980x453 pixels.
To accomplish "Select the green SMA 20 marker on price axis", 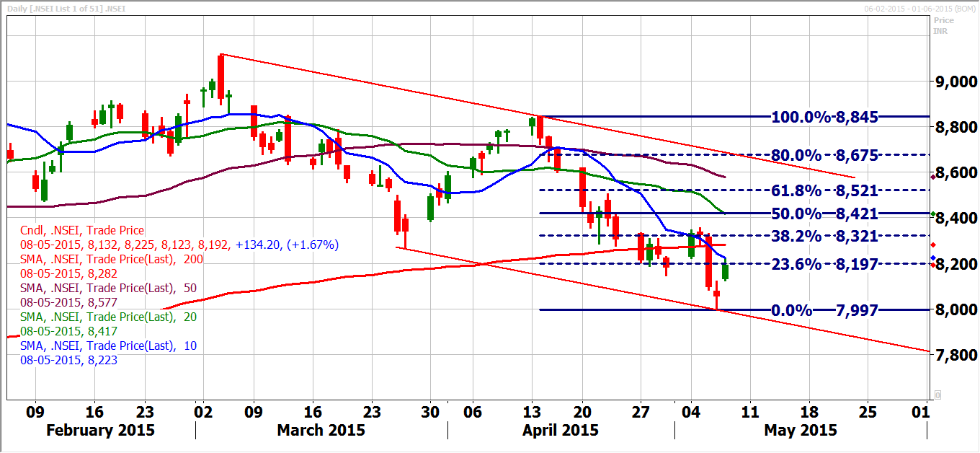I will point(933,214).
